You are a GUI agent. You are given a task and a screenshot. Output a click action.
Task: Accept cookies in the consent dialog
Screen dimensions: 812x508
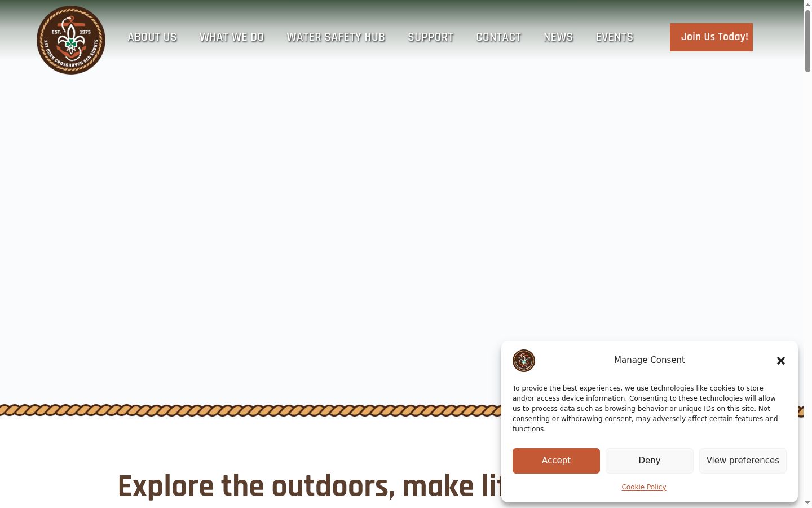point(556,461)
